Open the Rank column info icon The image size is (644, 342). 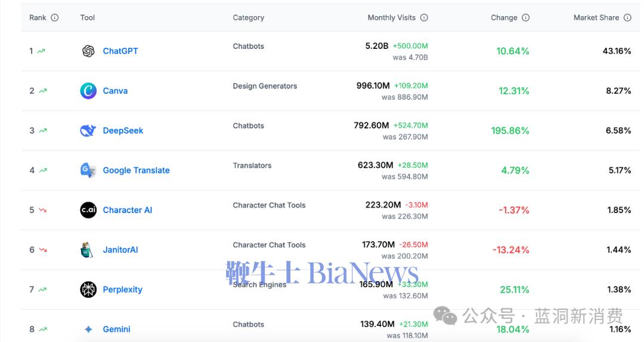(x=55, y=18)
